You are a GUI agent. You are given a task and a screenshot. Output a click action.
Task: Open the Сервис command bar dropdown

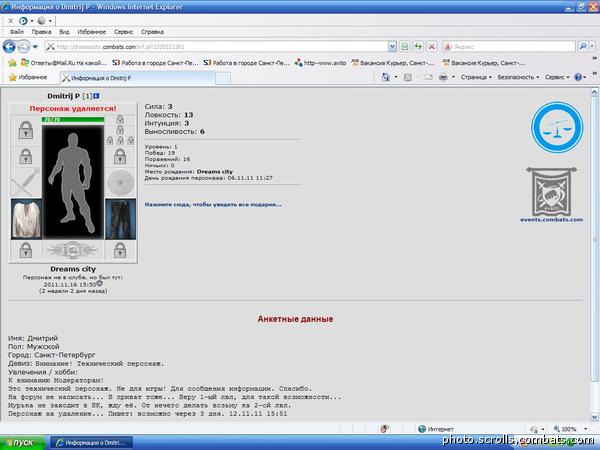click(557, 77)
